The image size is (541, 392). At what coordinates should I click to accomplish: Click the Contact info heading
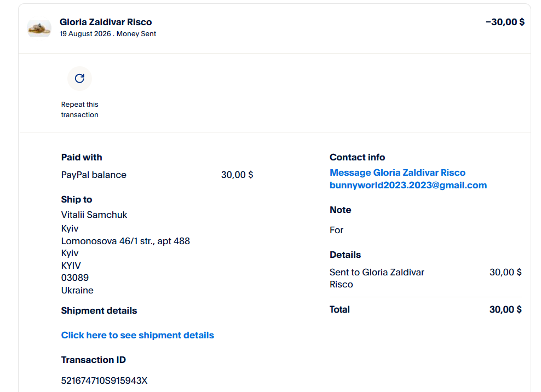pyautogui.click(x=358, y=157)
